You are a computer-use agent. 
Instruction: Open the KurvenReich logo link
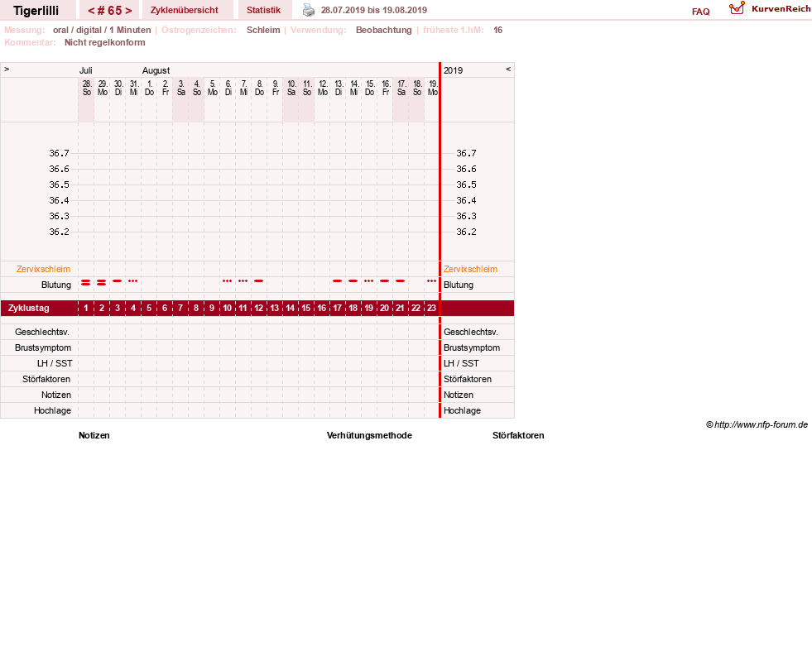coord(770,9)
